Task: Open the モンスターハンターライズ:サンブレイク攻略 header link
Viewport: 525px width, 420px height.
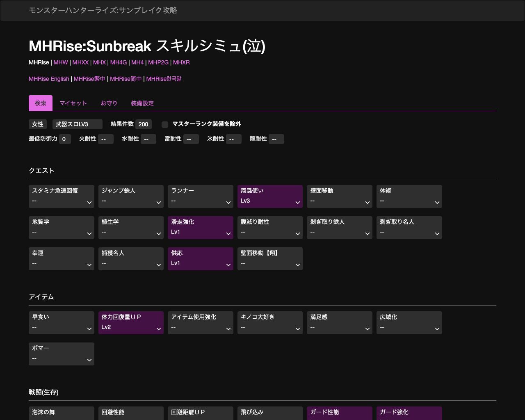Action: tap(103, 10)
